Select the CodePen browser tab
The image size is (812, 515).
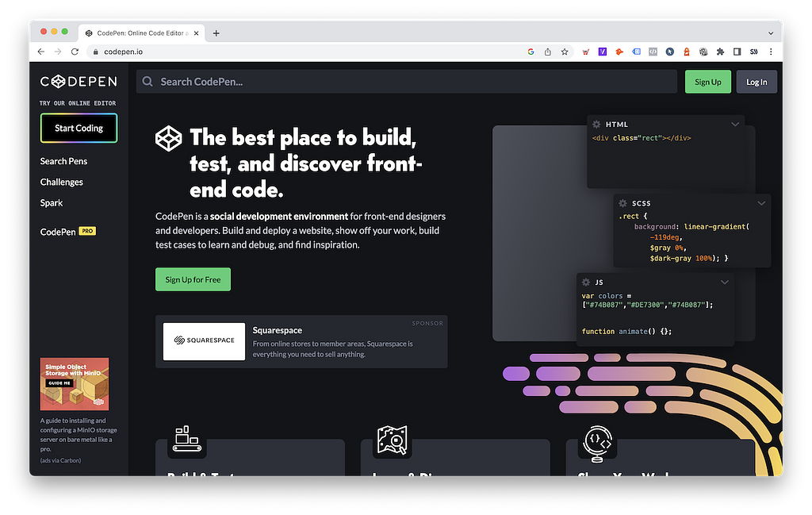(141, 33)
